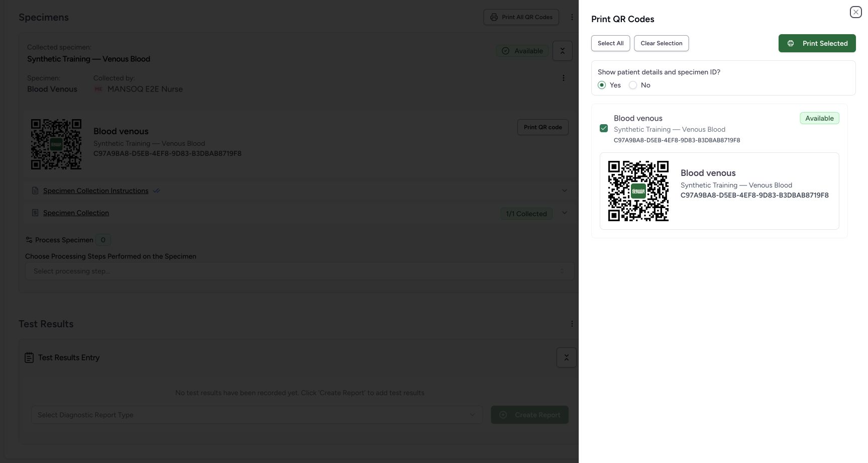Open Test Results section options menu
The height and width of the screenshot is (463, 868).
click(572, 324)
